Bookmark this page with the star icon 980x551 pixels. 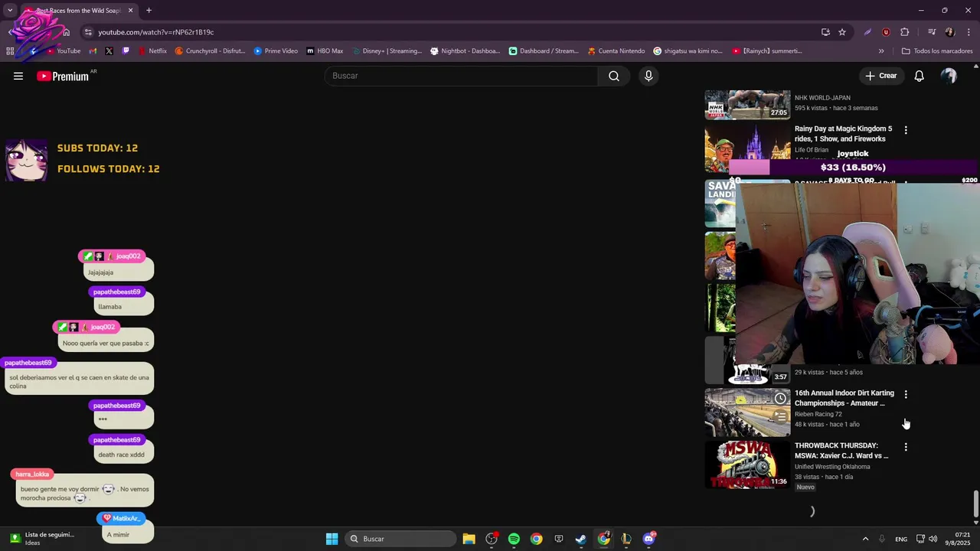point(842,32)
